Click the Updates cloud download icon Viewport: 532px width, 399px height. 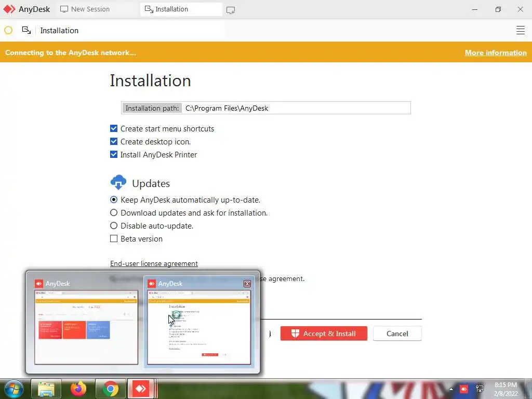[118, 182]
